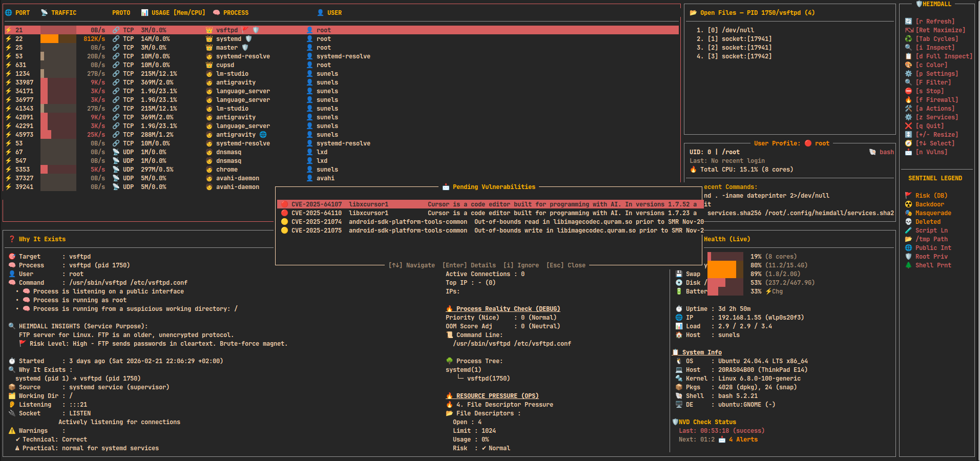Click [↑↓] Navigate in vulnerabilities footer

411,265
